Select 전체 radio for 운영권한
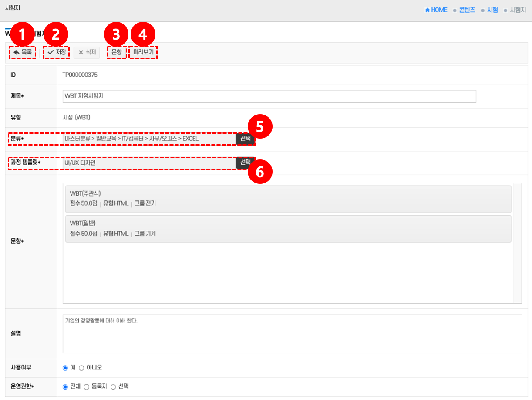Viewport: 532px width, 400px height. tap(65, 386)
